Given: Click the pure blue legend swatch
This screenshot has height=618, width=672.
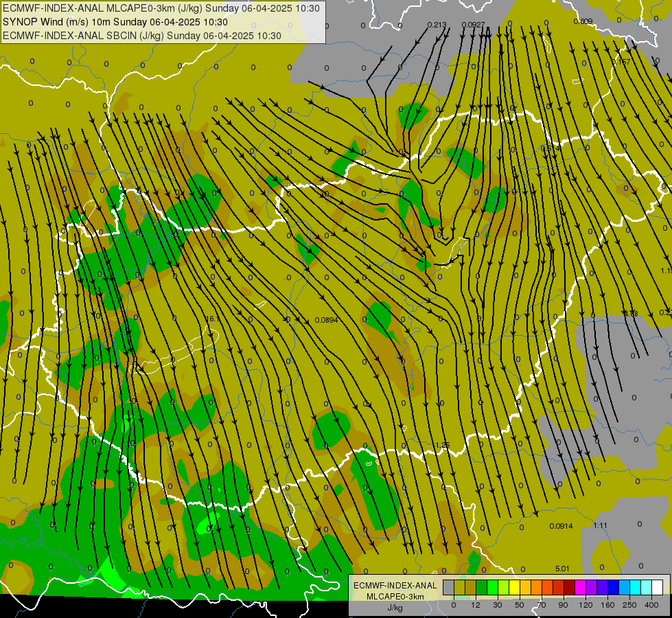Looking at the screenshot, I should [x=614, y=587].
